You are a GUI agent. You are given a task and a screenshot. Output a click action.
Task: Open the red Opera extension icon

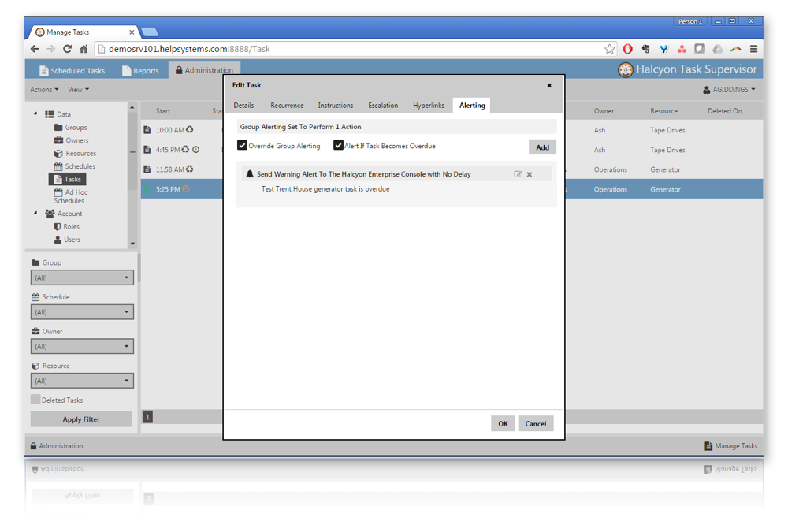[x=628, y=49]
